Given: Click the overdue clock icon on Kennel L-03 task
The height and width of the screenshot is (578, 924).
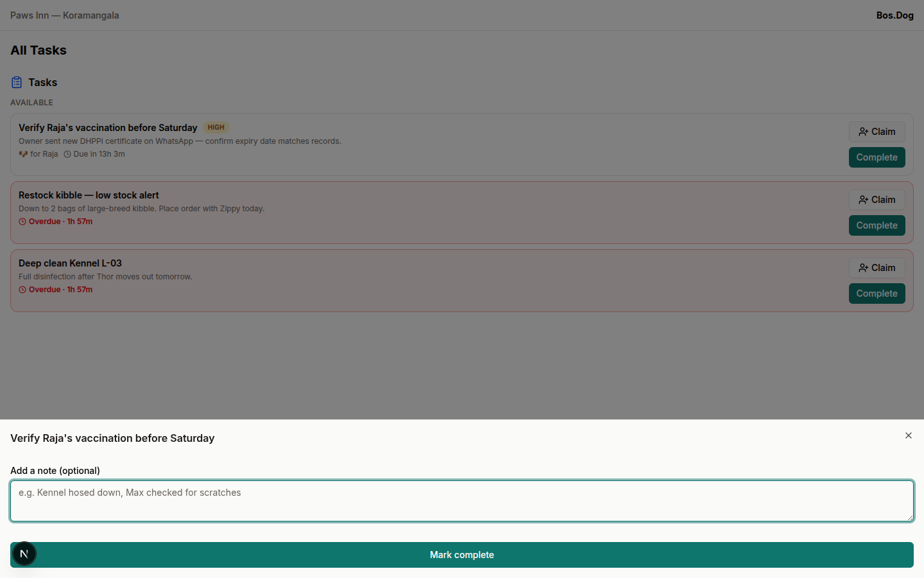Looking at the screenshot, I should [22, 289].
